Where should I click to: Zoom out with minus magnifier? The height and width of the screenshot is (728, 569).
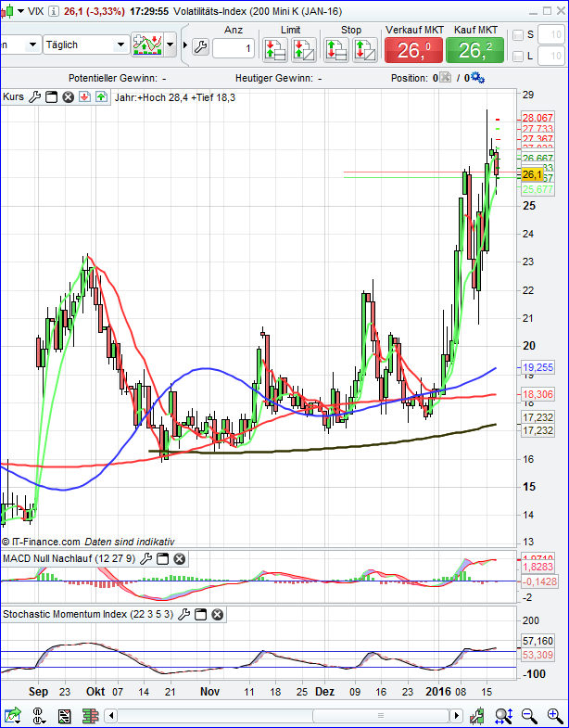[528, 715]
